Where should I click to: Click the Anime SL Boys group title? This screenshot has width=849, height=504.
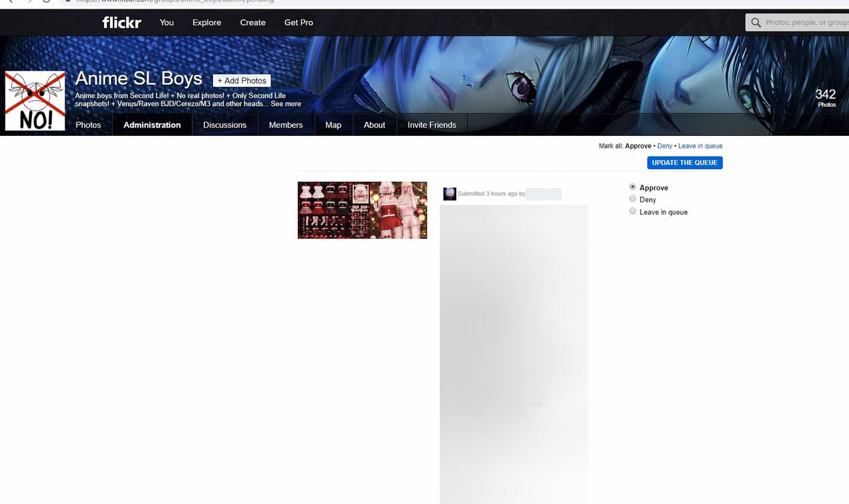(x=139, y=78)
